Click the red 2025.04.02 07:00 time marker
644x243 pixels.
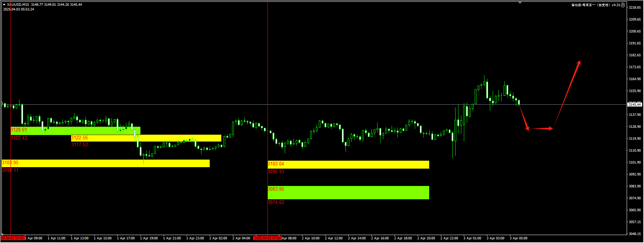pos(267,238)
